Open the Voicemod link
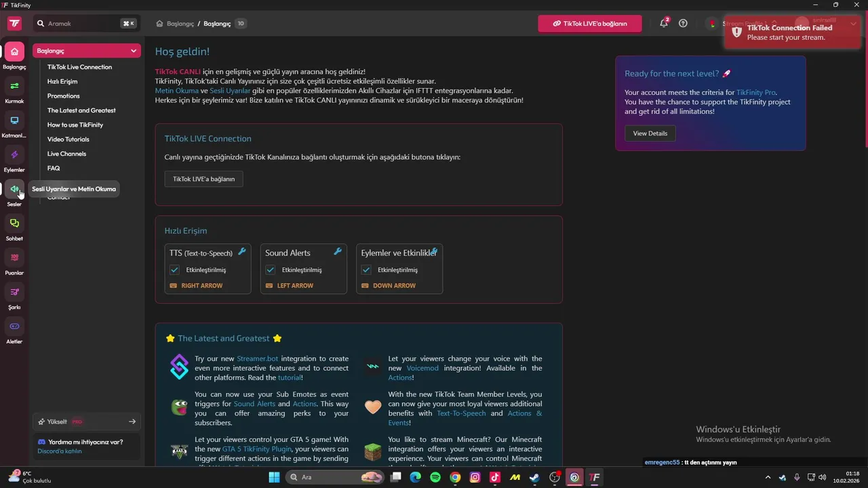 coord(422,368)
